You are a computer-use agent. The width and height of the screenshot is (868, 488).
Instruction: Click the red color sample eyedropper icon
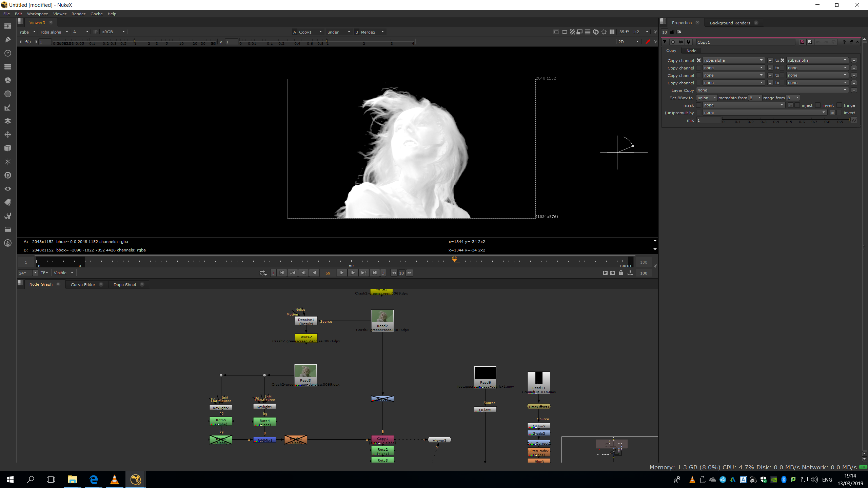648,42
